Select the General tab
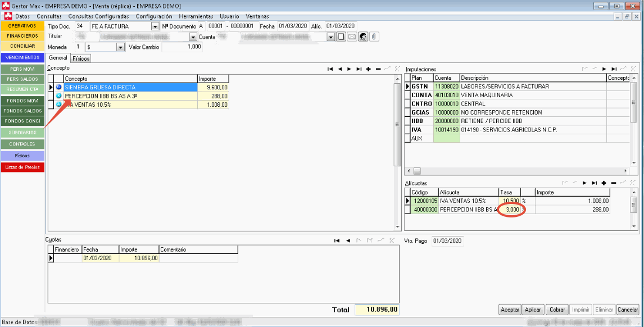The width and height of the screenshot is (644, 327). (x=58, y=58)
